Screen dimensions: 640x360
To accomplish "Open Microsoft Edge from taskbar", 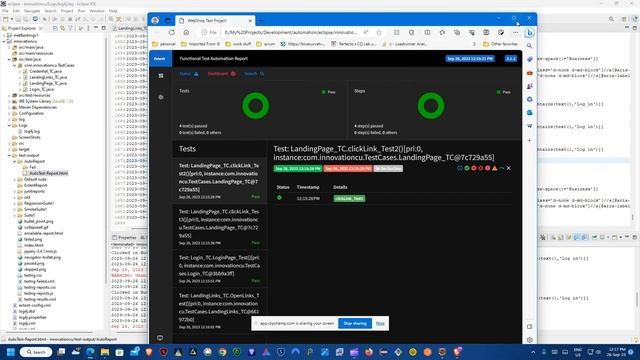I will click(x=90, y=352).
